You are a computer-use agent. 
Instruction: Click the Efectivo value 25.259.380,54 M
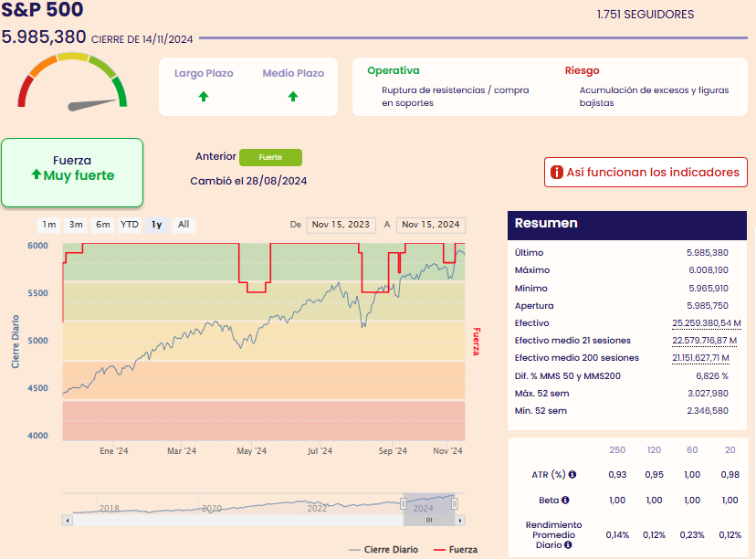(x=707, y=323)
